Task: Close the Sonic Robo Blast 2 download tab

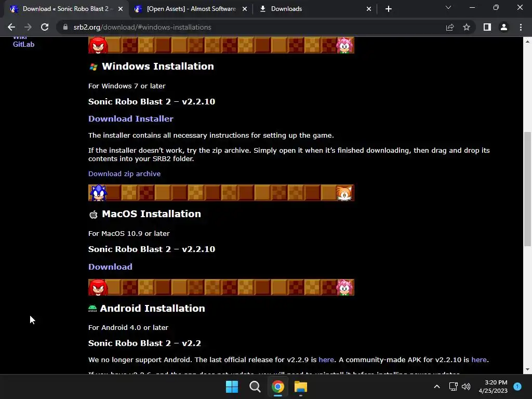Action: [x=121, y=9]
